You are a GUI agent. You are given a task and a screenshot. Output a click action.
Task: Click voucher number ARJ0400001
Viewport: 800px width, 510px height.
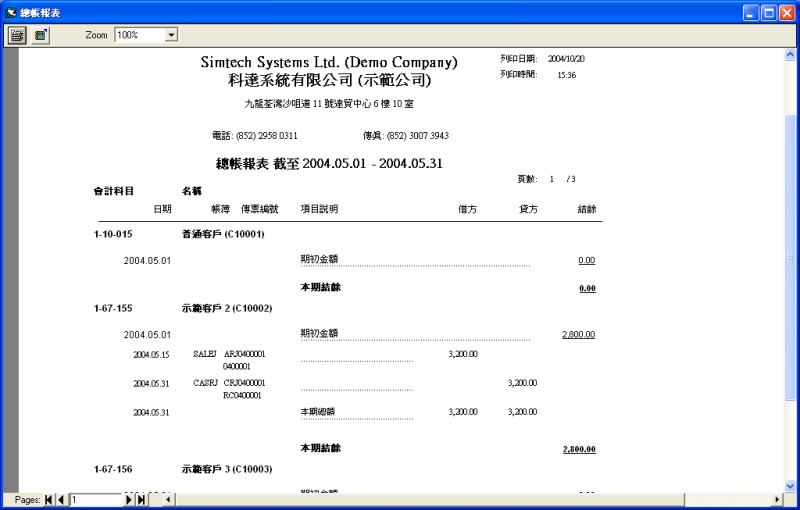[x=244, y=353]
